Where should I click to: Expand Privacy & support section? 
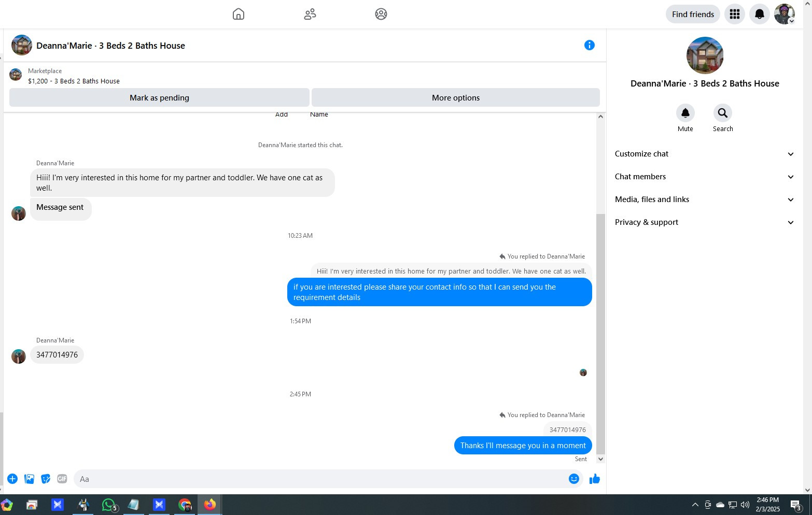(x=705, y=222)
